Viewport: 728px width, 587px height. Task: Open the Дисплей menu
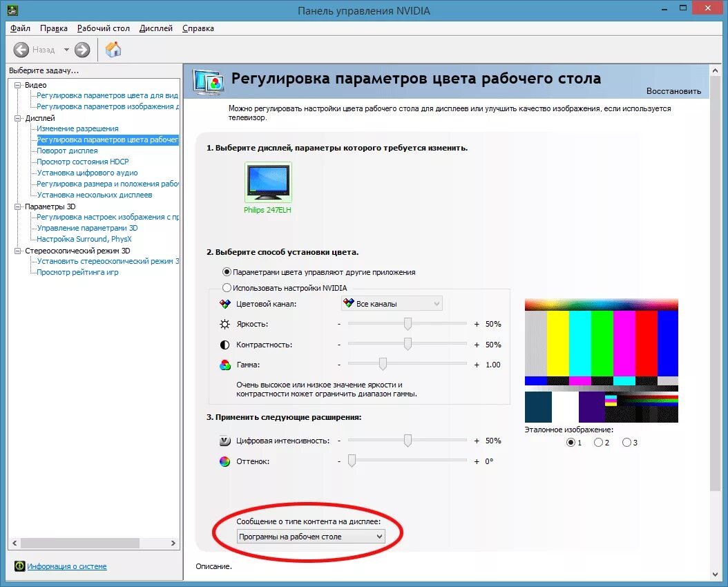coord(156,28)
